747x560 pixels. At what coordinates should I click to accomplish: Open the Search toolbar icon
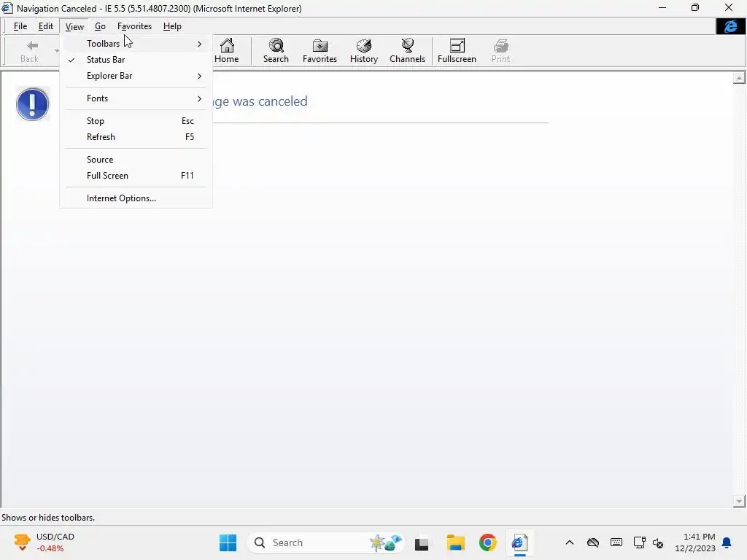[x=276, y=45]
